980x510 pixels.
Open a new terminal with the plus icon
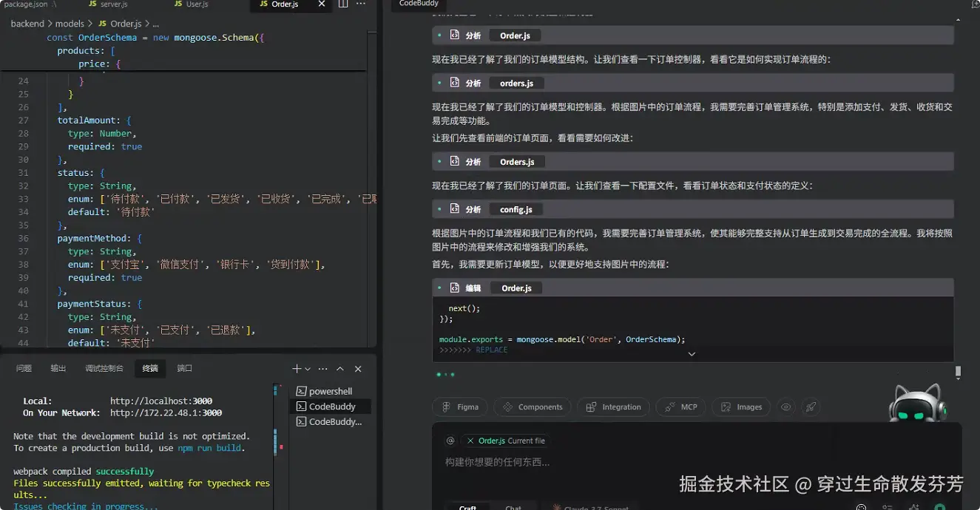[x=294, y=368]
